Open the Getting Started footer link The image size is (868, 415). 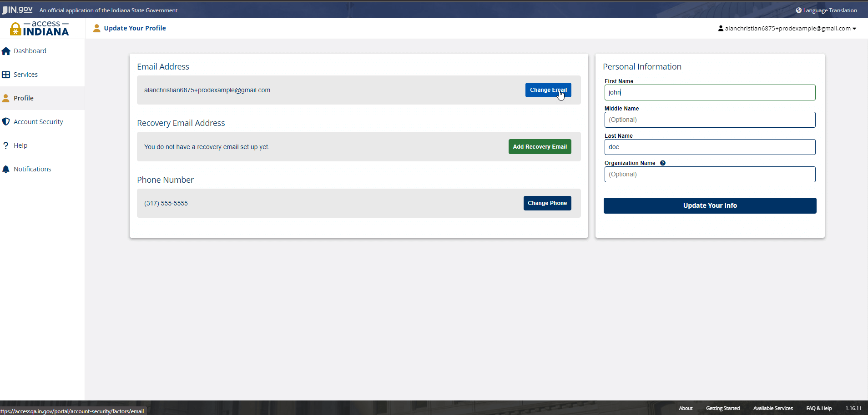(x=723, y=408)
